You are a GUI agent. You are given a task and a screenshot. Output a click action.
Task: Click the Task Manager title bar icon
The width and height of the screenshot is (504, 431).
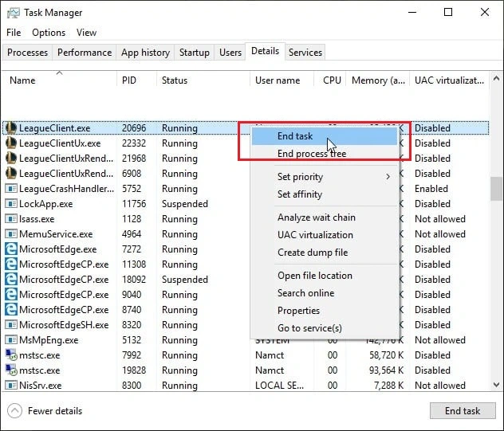[x=14, y=13]
